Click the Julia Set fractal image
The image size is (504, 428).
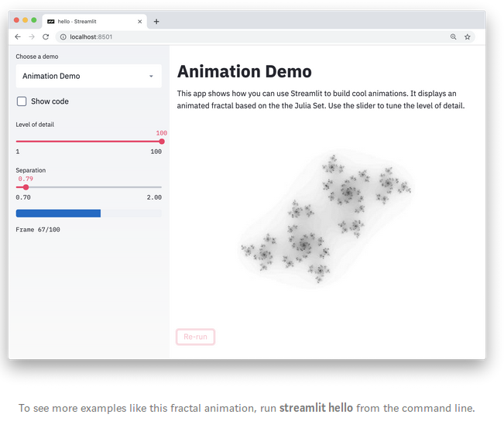point(326,218)
